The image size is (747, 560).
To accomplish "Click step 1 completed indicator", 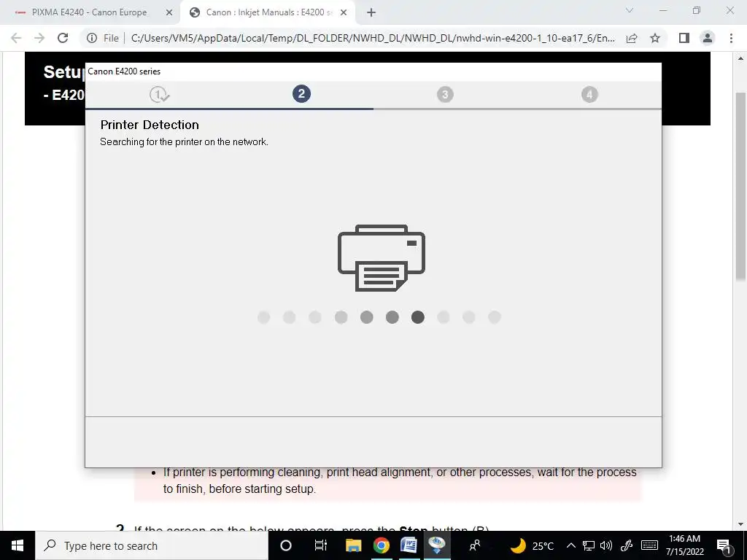I will pyautogui.click(x=159, y=94).
